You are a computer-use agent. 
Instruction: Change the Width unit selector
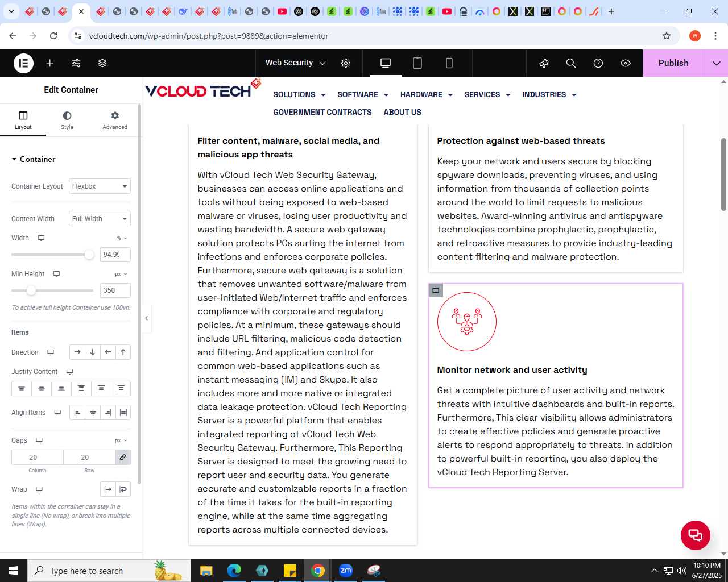[122, 238]
